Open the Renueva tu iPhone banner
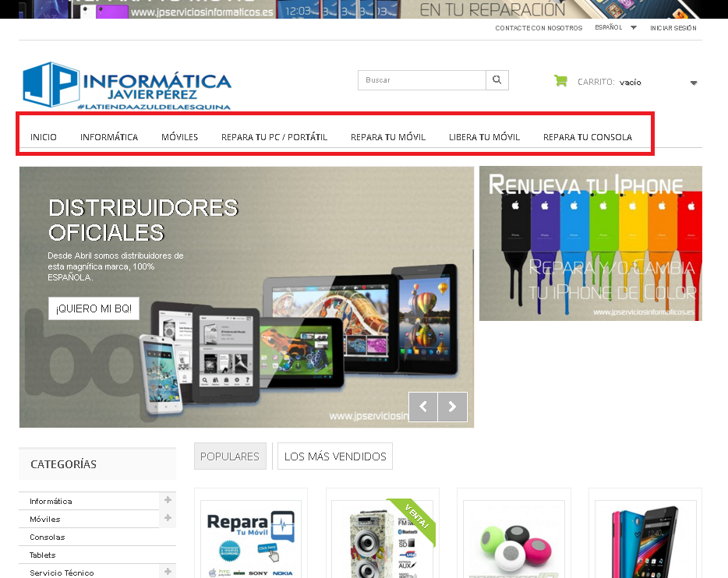The width and height of the screenshot is (728, 578). [x=591, y=244]
